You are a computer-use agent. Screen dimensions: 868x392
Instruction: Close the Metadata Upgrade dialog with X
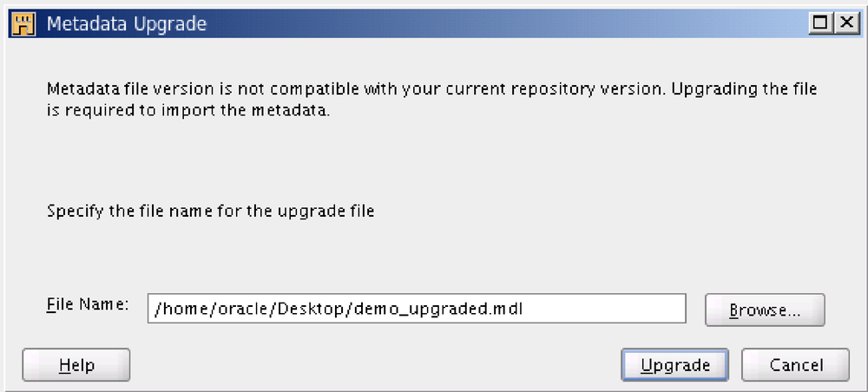(x=846, y=23)
